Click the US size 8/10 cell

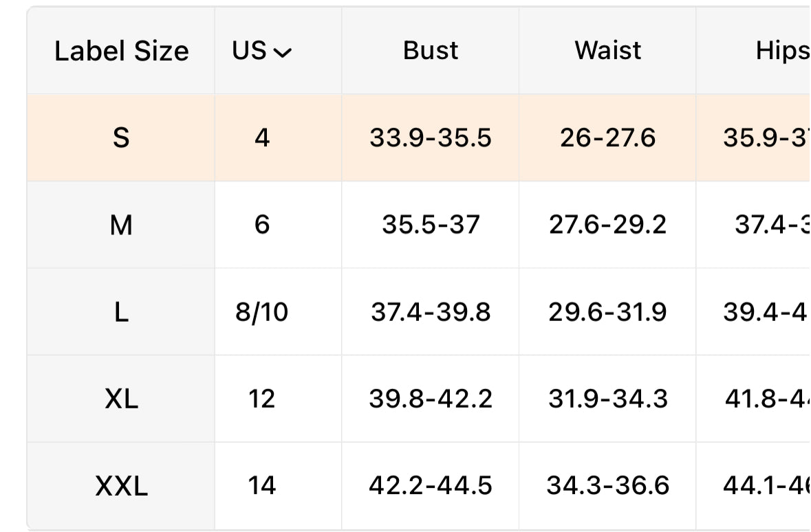[261, 312]
